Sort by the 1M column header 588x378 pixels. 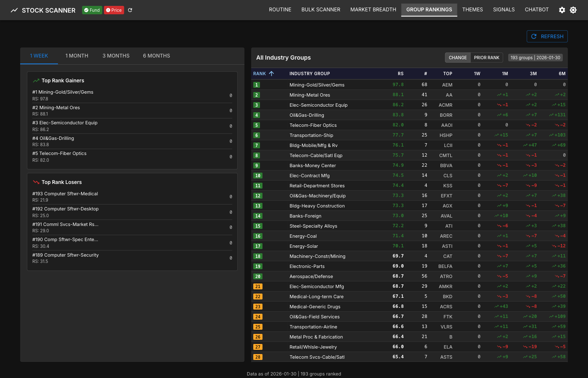[x=505, y=73]
